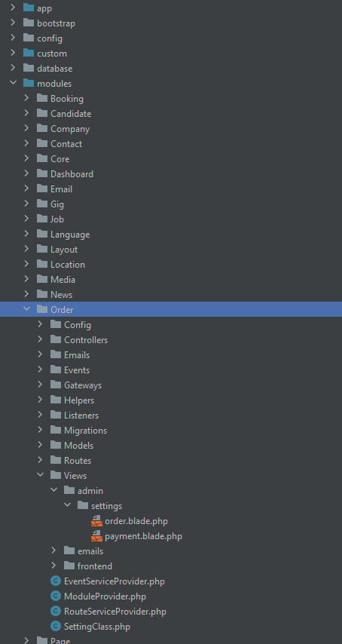The image size is (342, 644).
Task: Collapse the settings folder
Action: pos(67,505)
